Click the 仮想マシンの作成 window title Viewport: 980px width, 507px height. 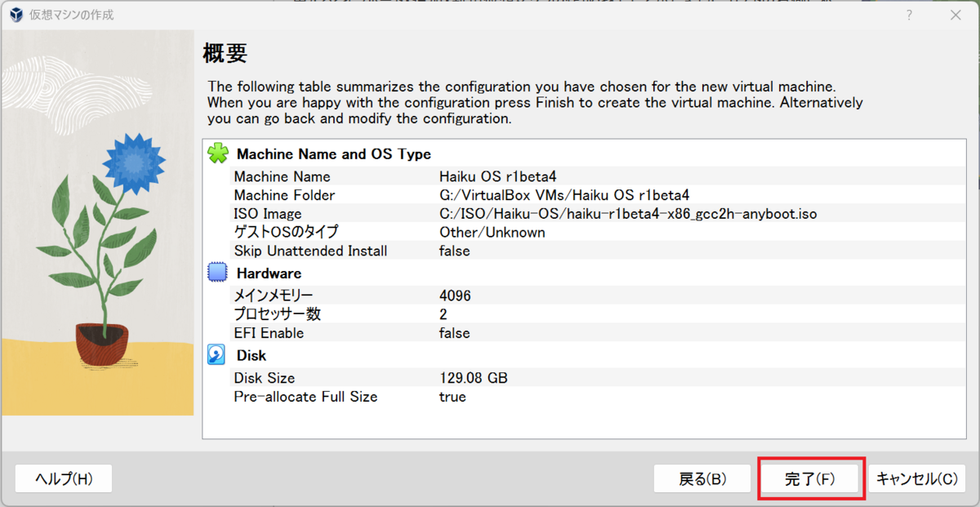[x=72, y=16]
